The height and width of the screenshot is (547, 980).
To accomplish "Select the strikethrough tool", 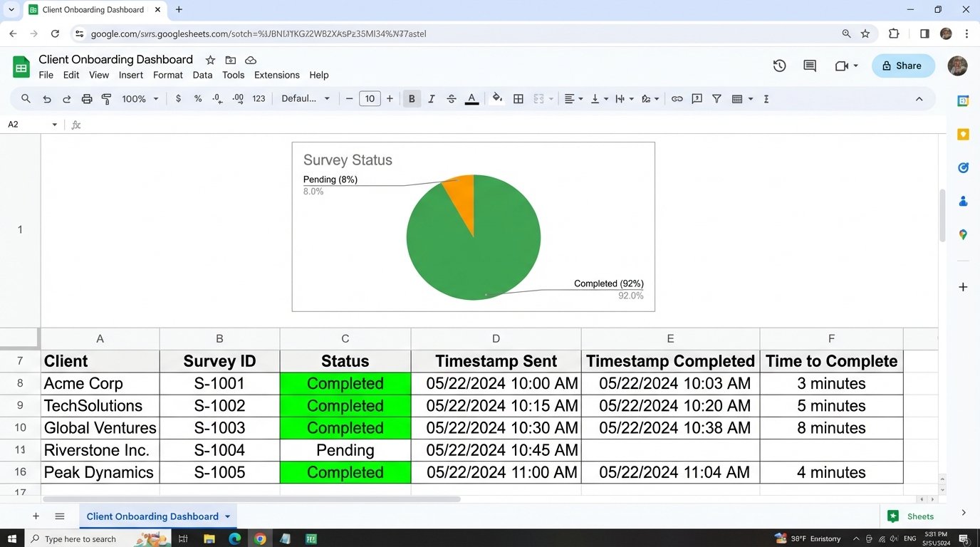I will [x=451, y=98].
